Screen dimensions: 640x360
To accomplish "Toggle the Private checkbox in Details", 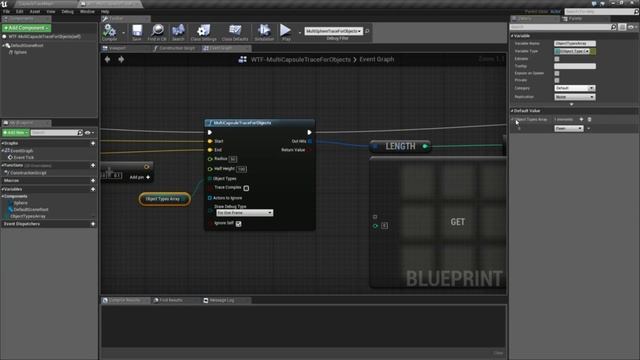I will pyautogui.click(x=557, y=80).
